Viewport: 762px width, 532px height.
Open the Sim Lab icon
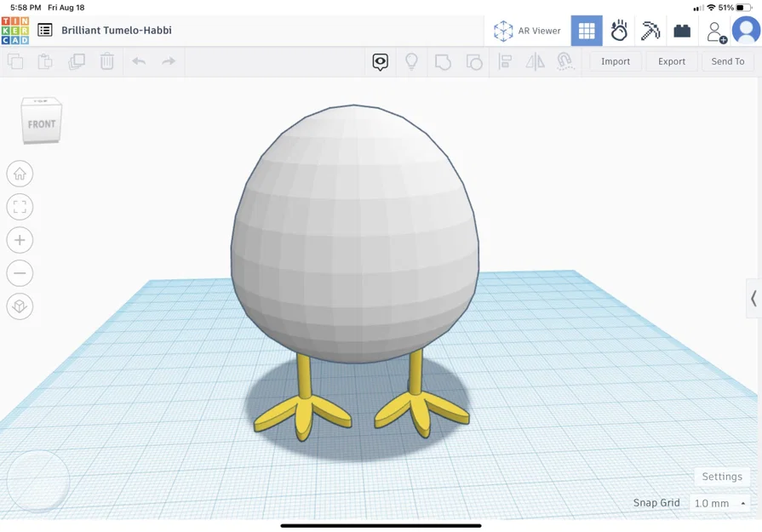[x=619, y=31]
